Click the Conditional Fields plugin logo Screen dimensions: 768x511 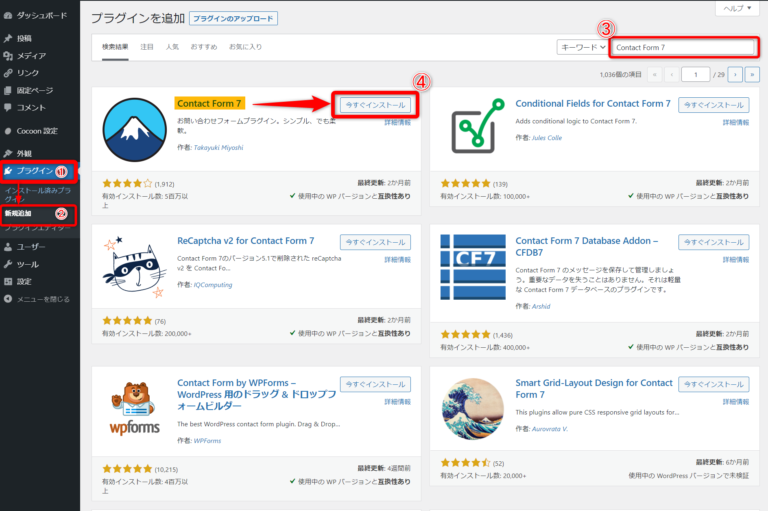pos(478,125)
